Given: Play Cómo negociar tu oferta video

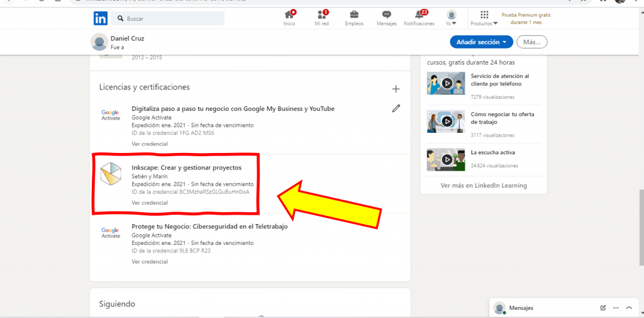Looking at the screenshot, I should (x=446, y=122).
